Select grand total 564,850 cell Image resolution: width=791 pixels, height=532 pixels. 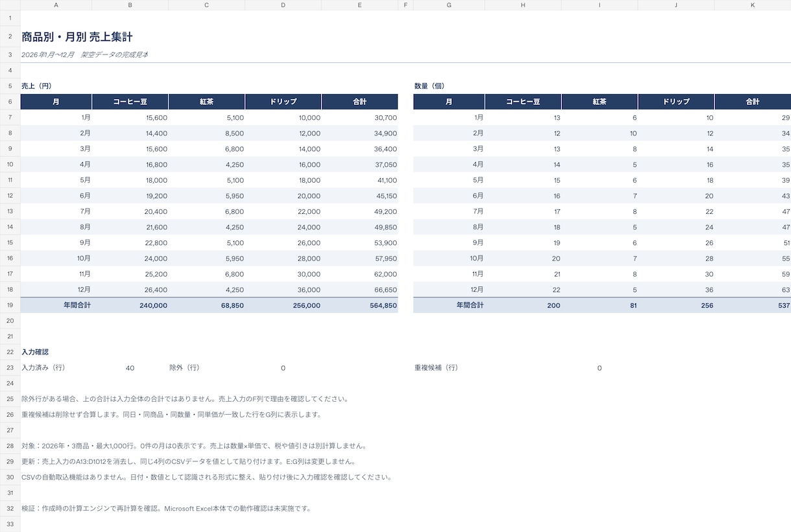pos(360,305)
